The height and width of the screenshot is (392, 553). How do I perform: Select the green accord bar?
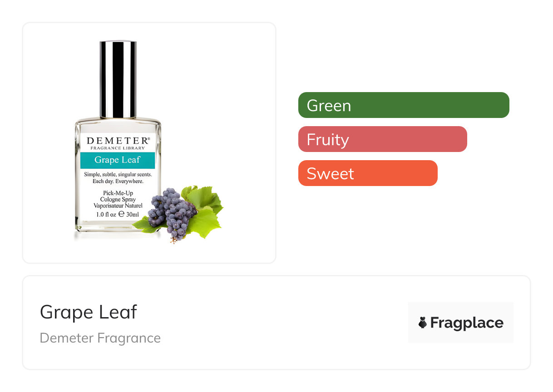coord(403,105)
